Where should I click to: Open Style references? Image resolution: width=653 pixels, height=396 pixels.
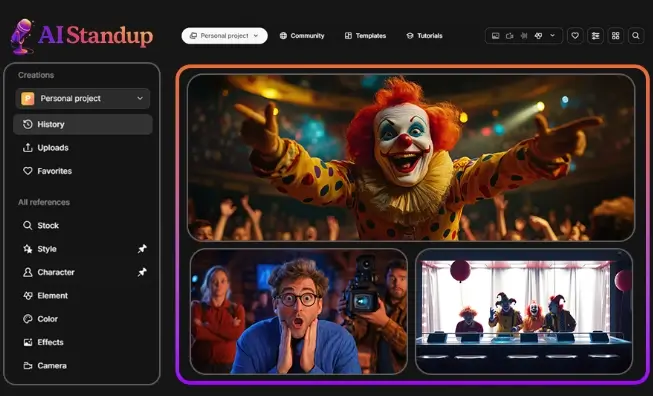[83, 249]
